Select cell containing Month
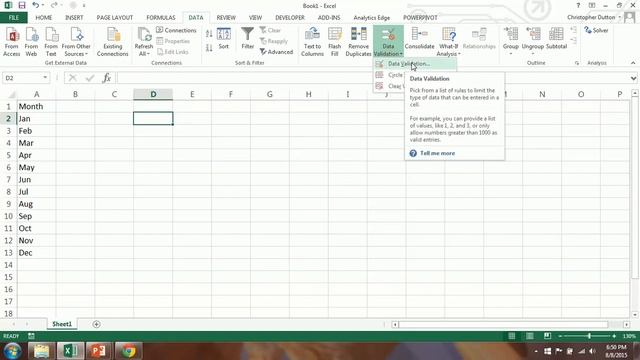This screenshot has width=640, height=360. pyautogui.click(x=36, y=106)
